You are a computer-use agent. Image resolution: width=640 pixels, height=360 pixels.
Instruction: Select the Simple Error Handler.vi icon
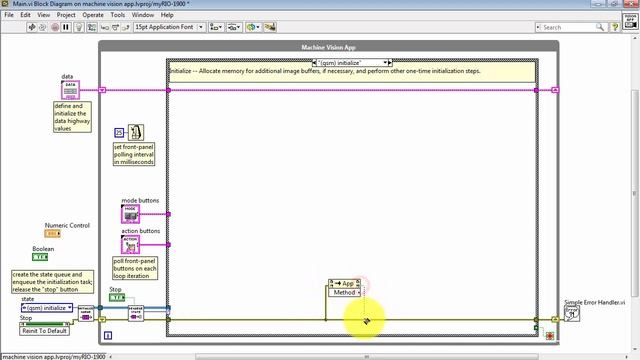click(x=572, y=313)
